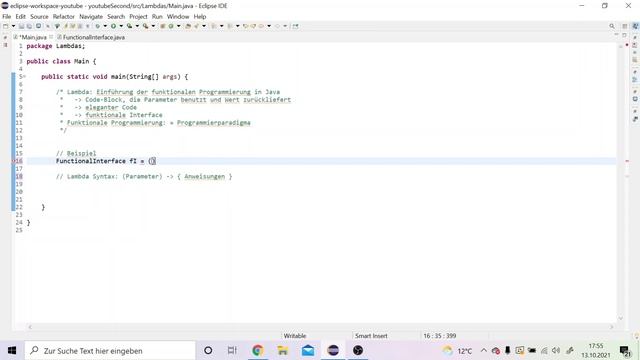Click the Save toolbar icon
Image resolution: width=640 pixels, height=360 pixels.
[21, 26]
